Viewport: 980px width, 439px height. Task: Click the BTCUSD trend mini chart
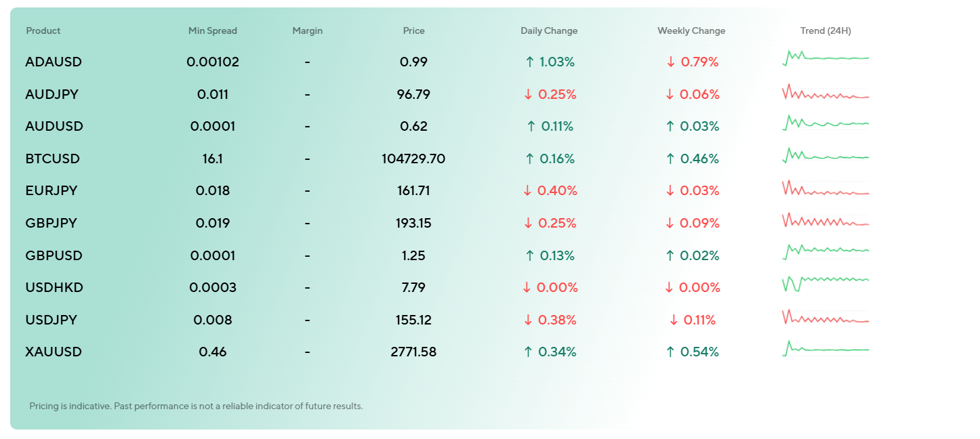pyautogui.click(x=825, y=156)
